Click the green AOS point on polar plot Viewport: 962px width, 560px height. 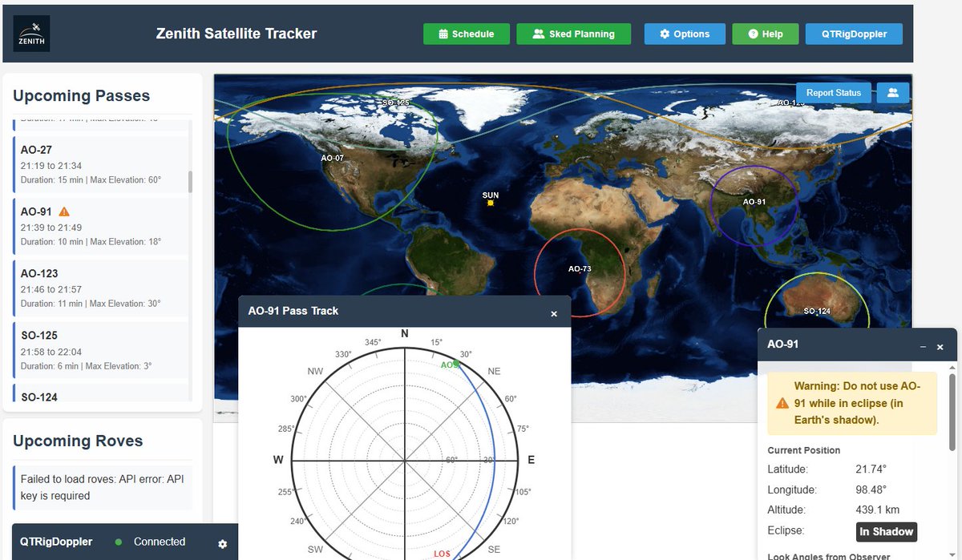pyautogui.click(x=456, y=364)
